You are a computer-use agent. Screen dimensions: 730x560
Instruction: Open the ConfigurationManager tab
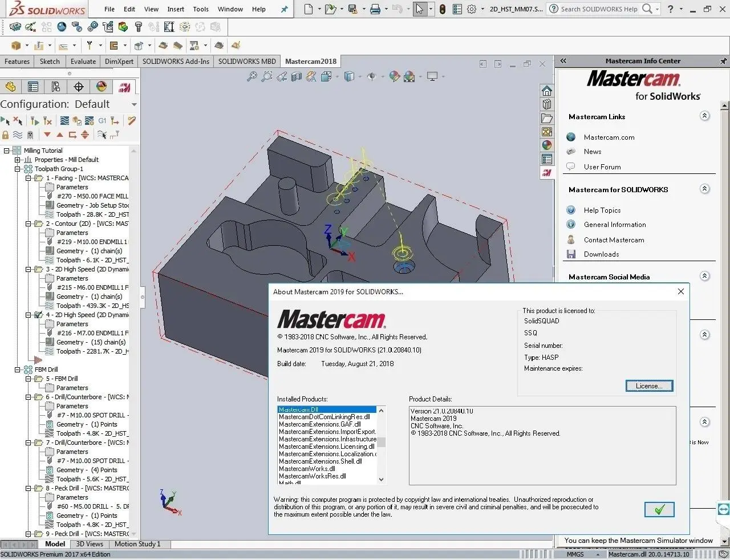click(56, 87)
